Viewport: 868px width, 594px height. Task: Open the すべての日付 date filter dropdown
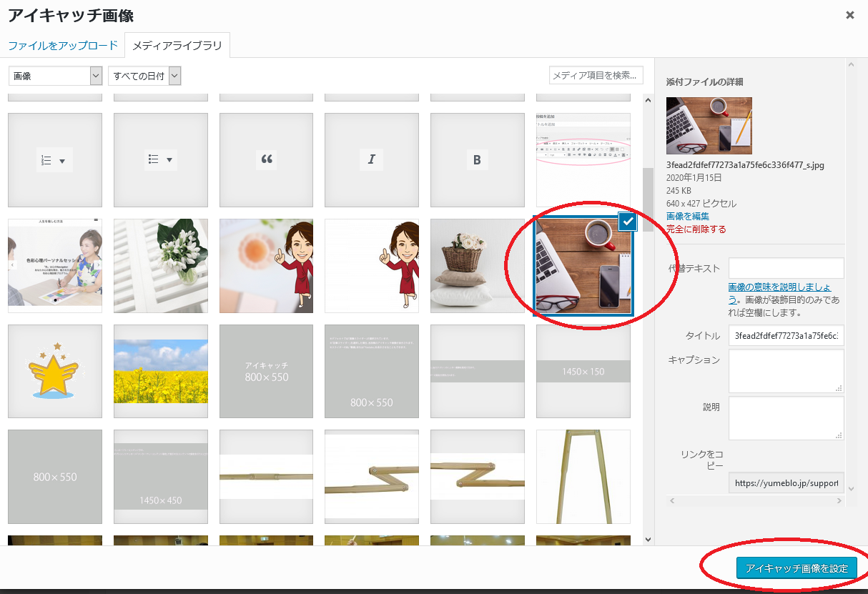pyautogui.click(x=144, y=76)
